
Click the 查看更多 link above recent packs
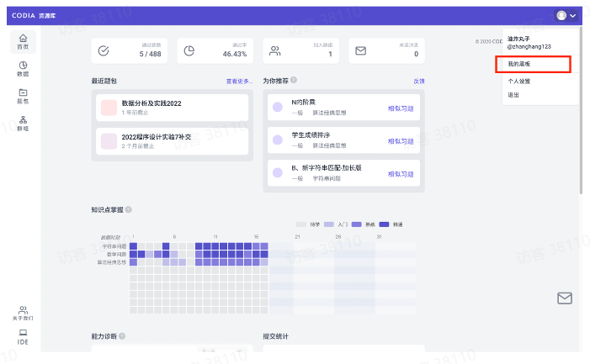pos(238,82)
